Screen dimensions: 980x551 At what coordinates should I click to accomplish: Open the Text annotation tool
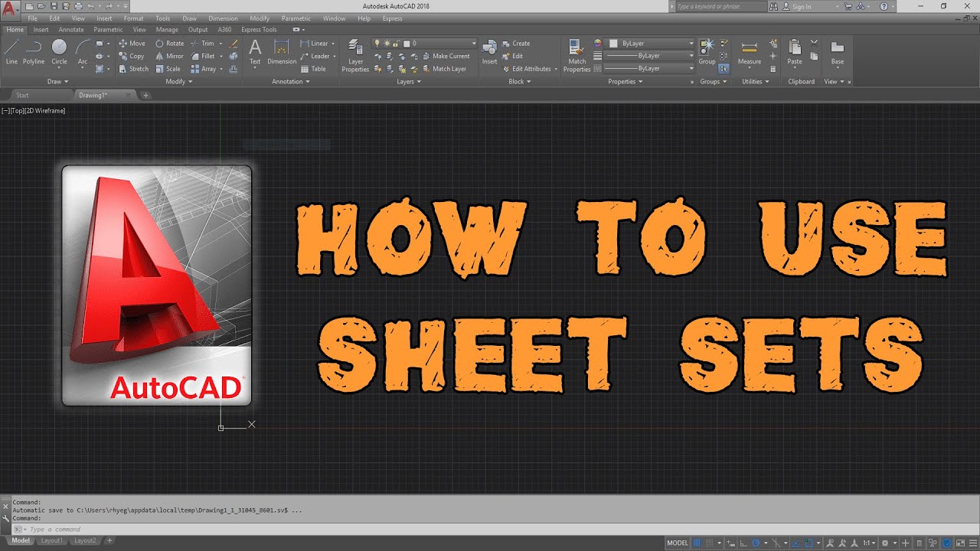tap(255, 52)
